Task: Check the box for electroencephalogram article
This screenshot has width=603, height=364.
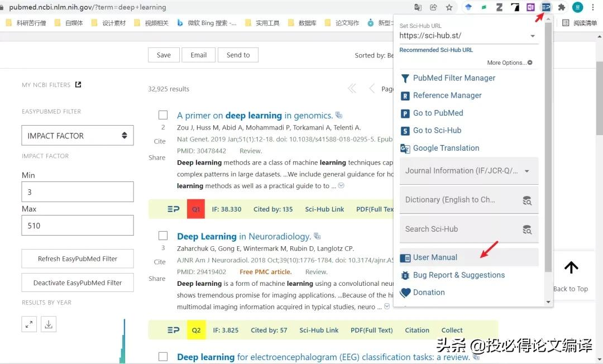Action: coord(163,357)
